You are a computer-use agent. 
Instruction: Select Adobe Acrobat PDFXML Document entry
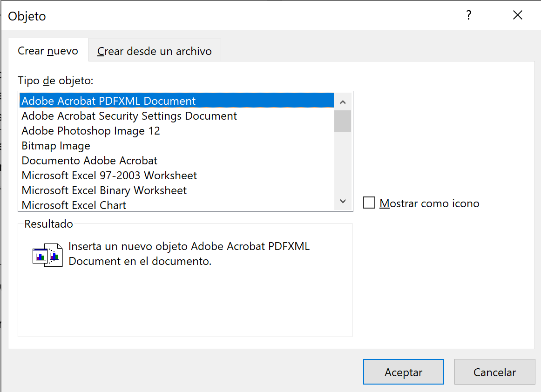pyautogui.click(x=108, y=101)
